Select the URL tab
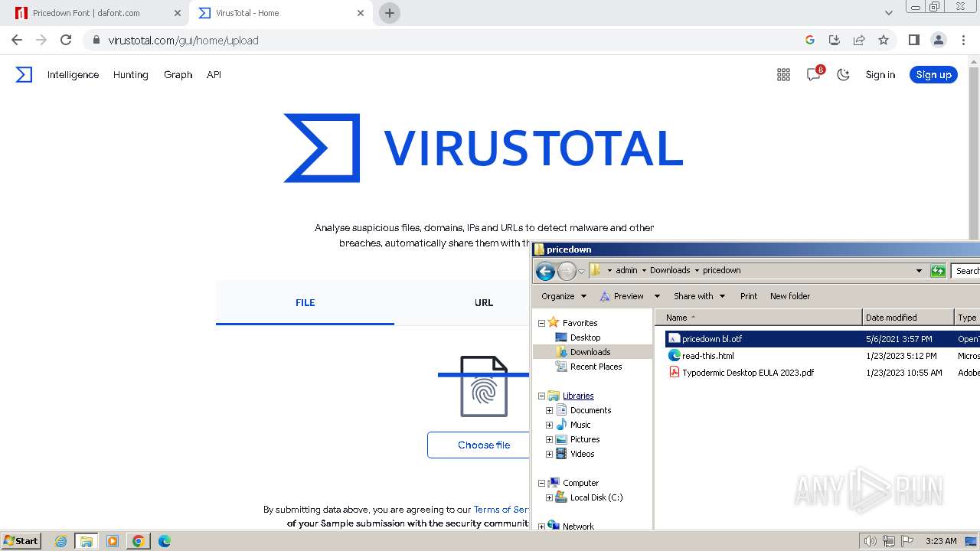The width and height of the screenshot is (980, 551). pyautogui.click(x=484, y=302)
